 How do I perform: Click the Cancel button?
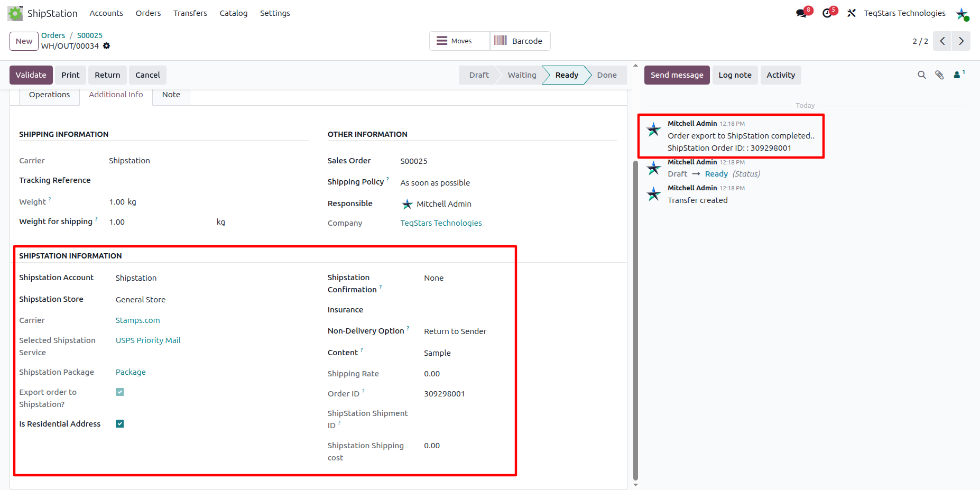pos(147,75)
